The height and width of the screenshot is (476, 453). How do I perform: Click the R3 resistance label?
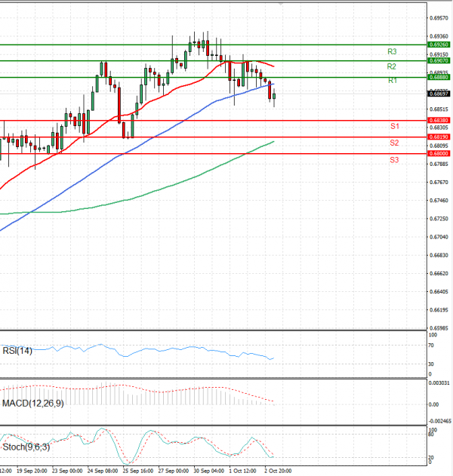[392, 51]
